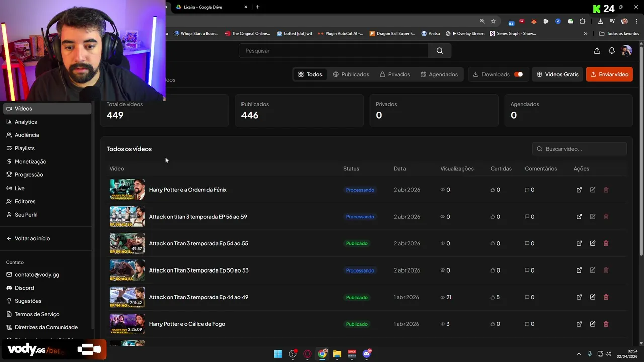Edit Attack on titan EP 56 ao 59
This screenshot has width=644, height=362.
(593, 217)
